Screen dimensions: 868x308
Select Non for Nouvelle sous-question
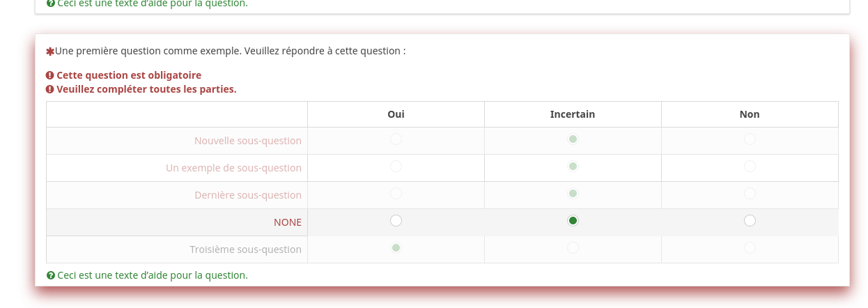point(750,139)
